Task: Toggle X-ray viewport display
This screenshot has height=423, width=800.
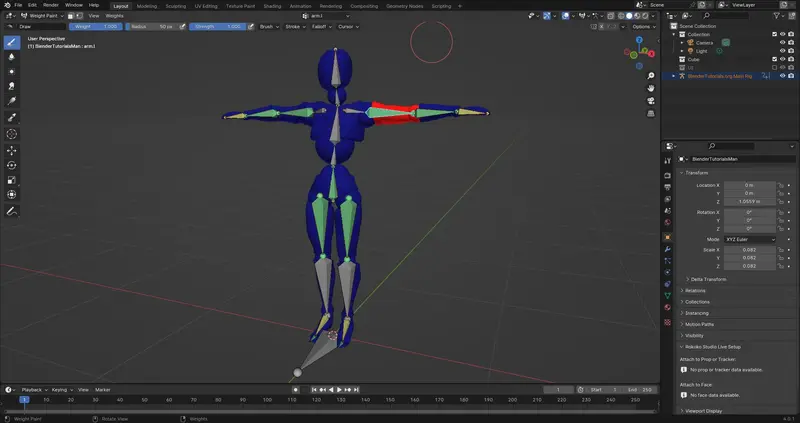Action: 611,16
